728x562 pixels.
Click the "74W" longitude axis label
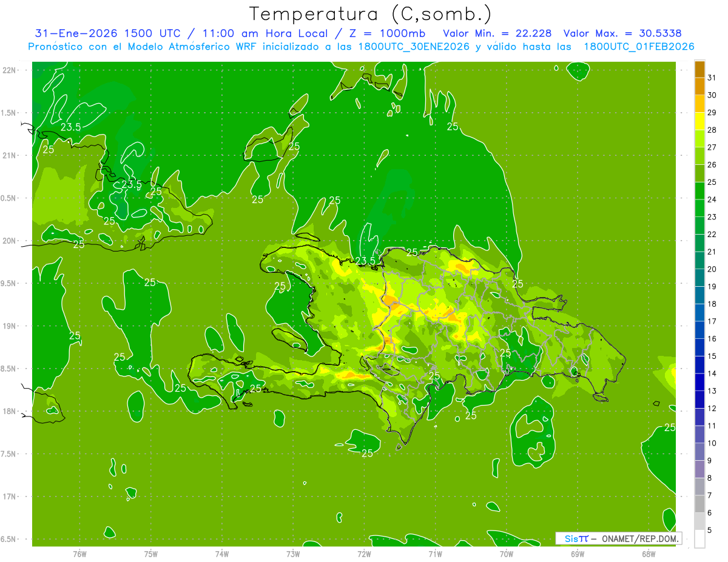pos(221,554)
